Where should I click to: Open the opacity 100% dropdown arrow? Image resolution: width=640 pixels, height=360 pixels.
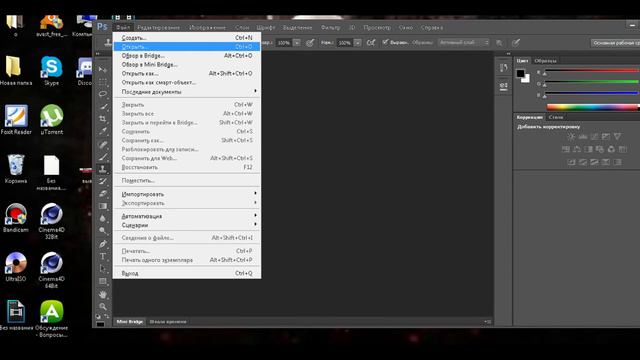tap(297, 42)
